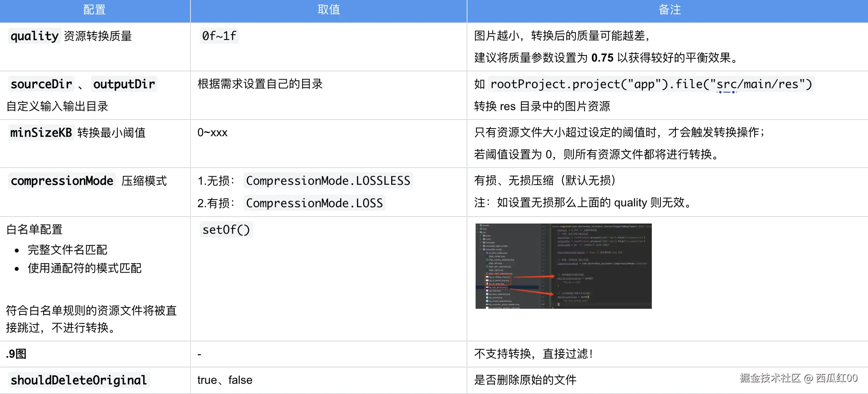Click the 只有资源文件大小超过 remark line
Viewport: 868px width, 394px height.
point(620,133)
